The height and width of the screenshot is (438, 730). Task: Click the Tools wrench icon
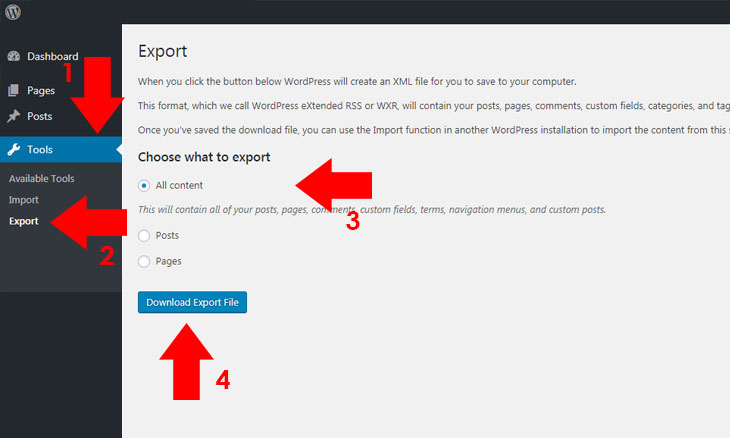click(14, 149)
